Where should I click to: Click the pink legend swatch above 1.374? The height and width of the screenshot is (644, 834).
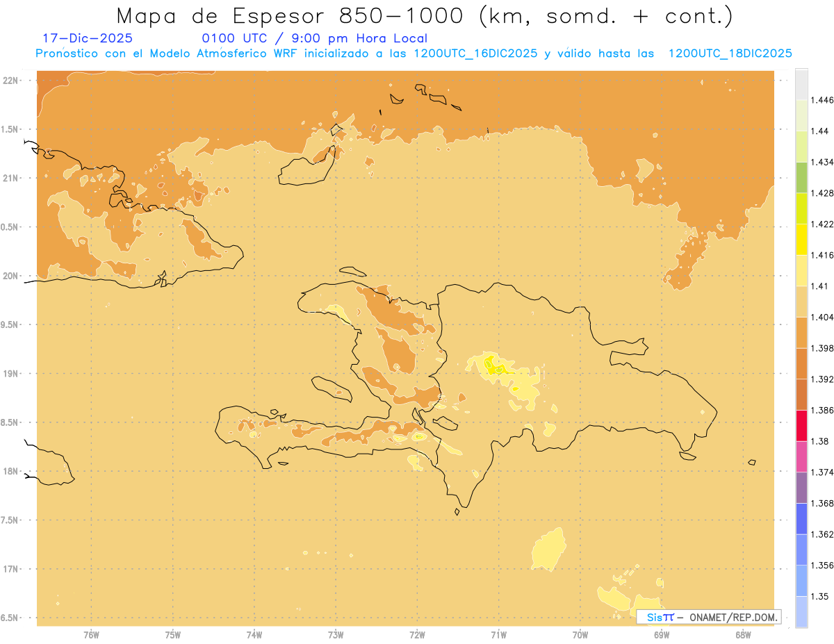(801, 456)
